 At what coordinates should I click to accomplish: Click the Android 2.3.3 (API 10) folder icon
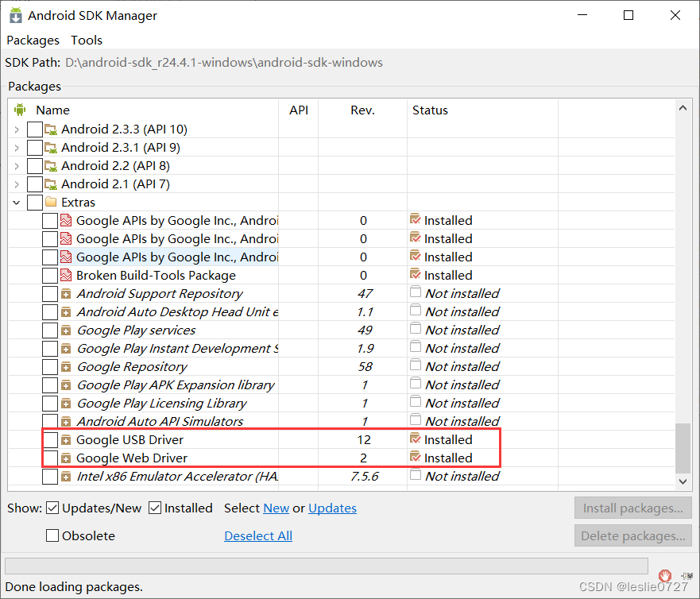point(51,129)
